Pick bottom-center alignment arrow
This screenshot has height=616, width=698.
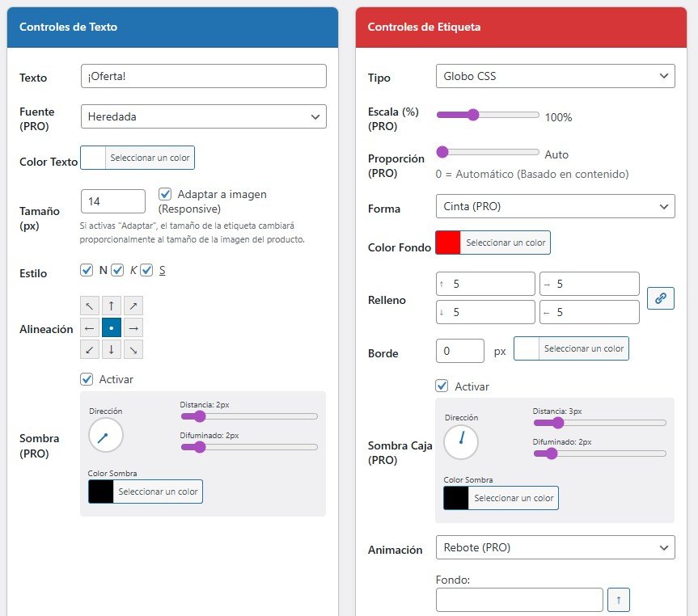[x=112, y=350]
